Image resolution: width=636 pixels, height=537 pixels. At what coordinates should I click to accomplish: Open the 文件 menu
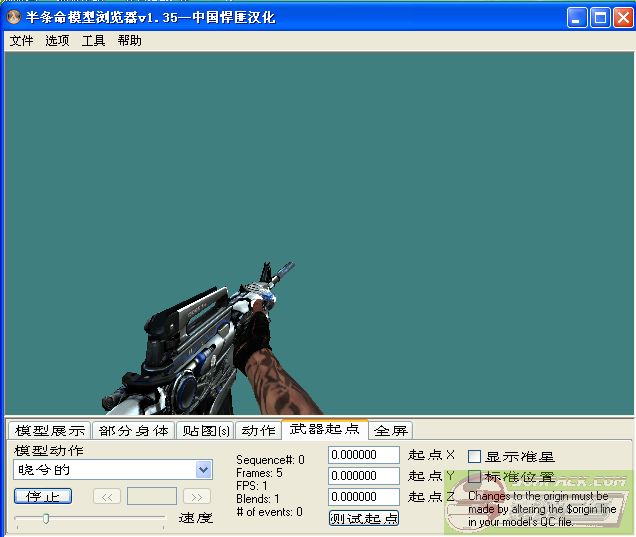(21, 41)
